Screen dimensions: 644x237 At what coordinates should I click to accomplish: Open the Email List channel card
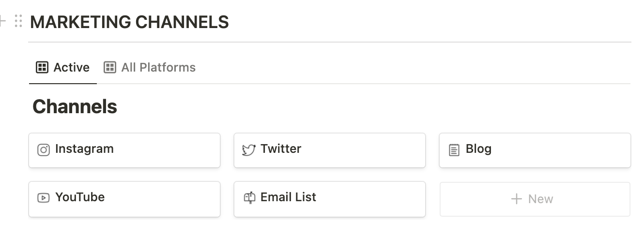[330, 199]
